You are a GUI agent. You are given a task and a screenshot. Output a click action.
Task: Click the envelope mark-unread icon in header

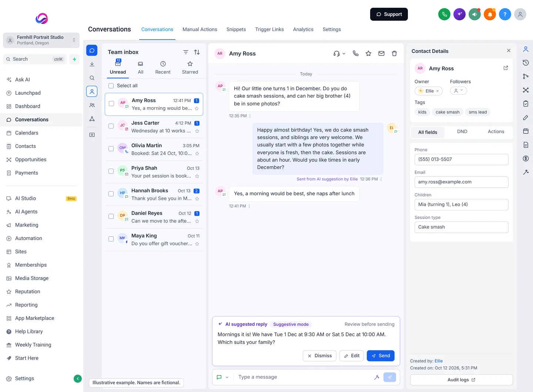(x=381, y=53)
